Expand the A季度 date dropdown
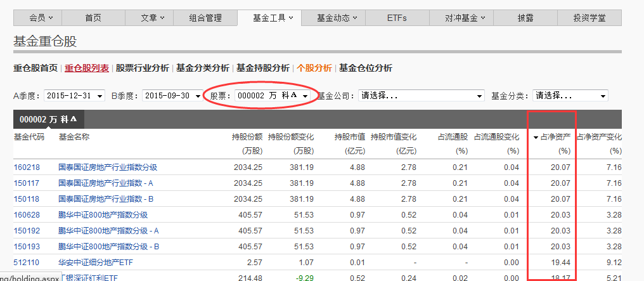Image resolution: width=644 pixels, height=281 pixels. (75, 96)
